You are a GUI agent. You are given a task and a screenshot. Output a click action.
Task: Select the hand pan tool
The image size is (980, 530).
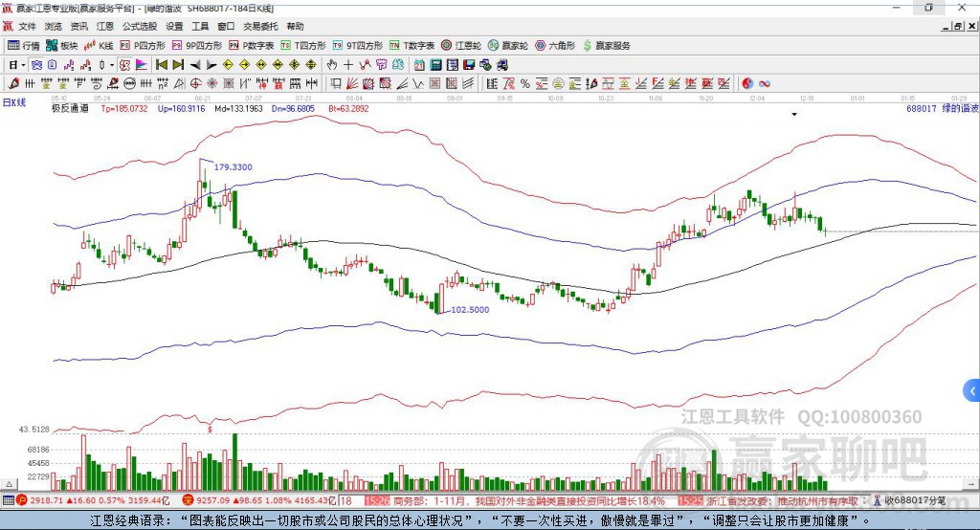[x=332, y=65]
